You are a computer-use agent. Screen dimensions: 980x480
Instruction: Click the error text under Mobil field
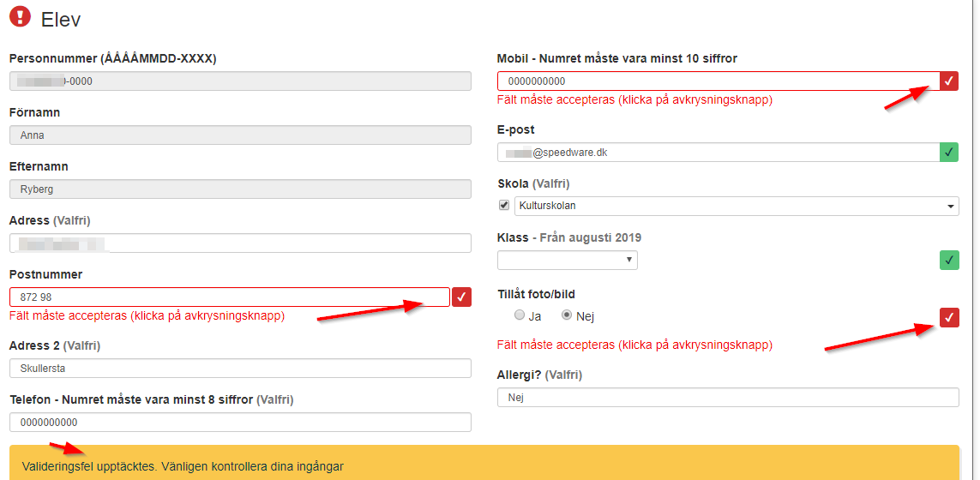(635, 100)
